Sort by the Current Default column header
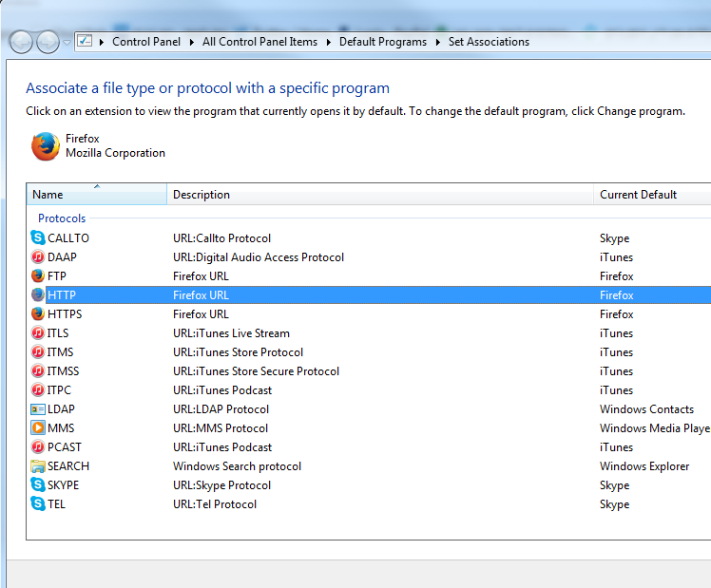This screenshot has width=711, height=588. click(x=652, y=195)
